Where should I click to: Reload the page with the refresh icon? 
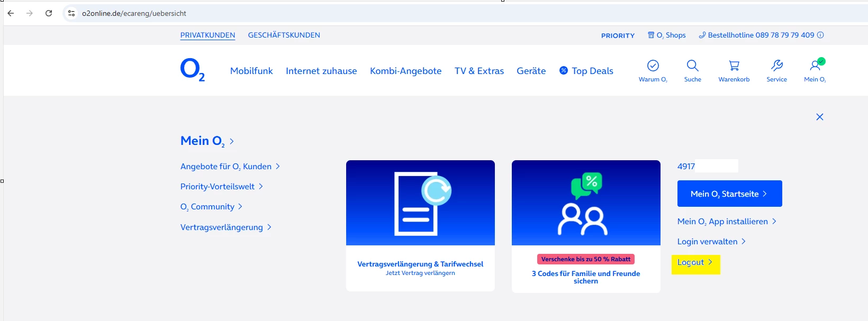pyautogui.click(x=49, y=13)
